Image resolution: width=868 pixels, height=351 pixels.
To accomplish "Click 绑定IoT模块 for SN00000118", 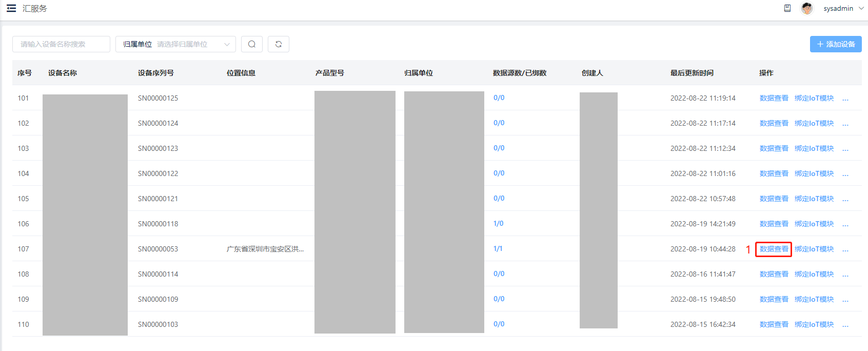I will pyautogui.click(x=814, y=224).
